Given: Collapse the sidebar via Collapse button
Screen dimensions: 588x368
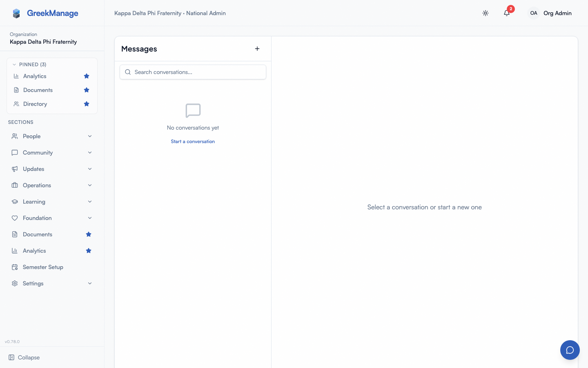Looking at the screenshot, I should [x=24, y=357].
